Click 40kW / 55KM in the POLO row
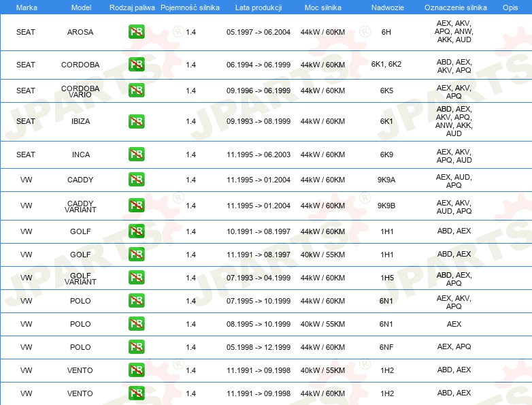 [x=322, y=324]
